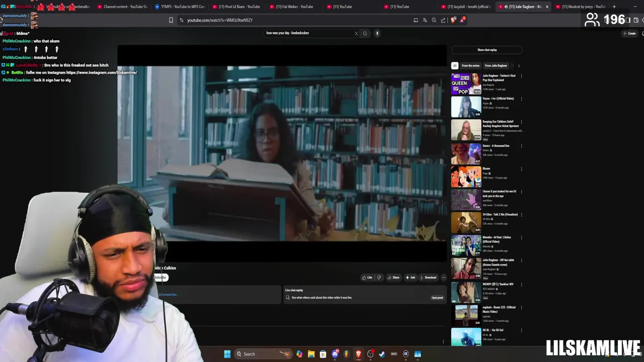
Task: Click the bookmark icon in address bar
Action: pyautogui.click(x=171, y=20)
